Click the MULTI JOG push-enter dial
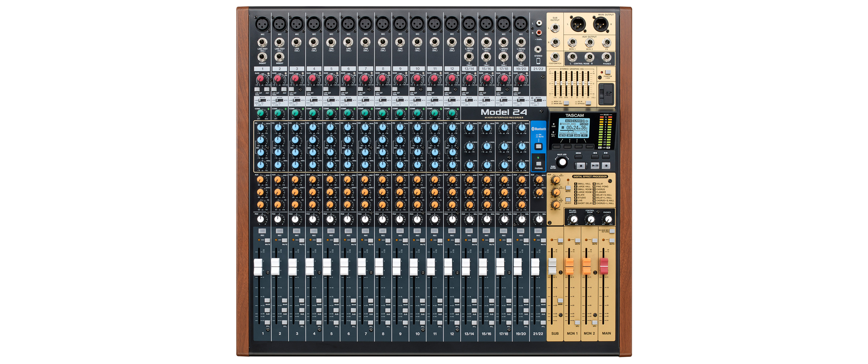The height and width of the screenshot is (364, 868). (562, 162)
